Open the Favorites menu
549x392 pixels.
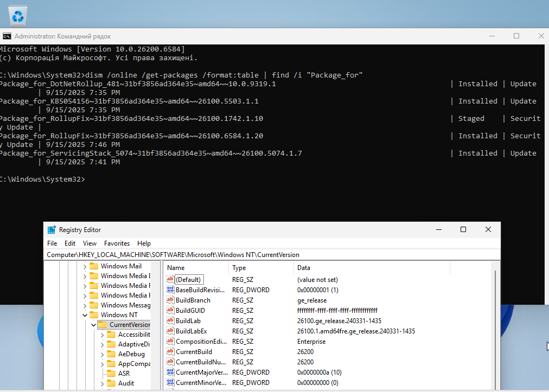pos(117,243)
